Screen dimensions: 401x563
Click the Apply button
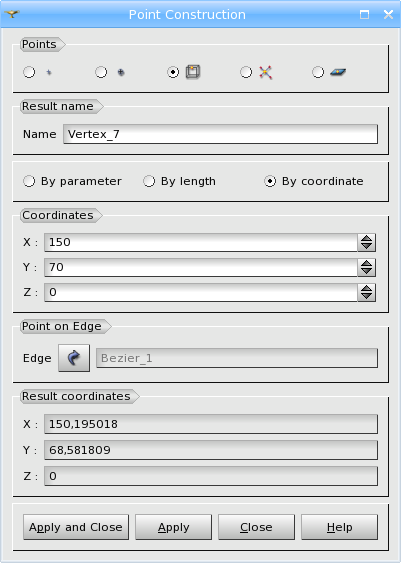[173, 527]
